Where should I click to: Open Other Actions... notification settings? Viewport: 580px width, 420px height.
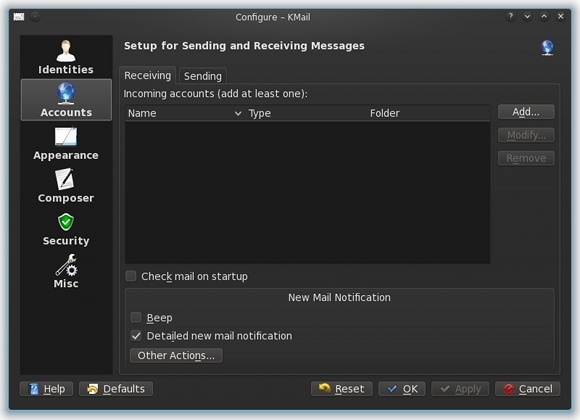(x=176, y=356)
